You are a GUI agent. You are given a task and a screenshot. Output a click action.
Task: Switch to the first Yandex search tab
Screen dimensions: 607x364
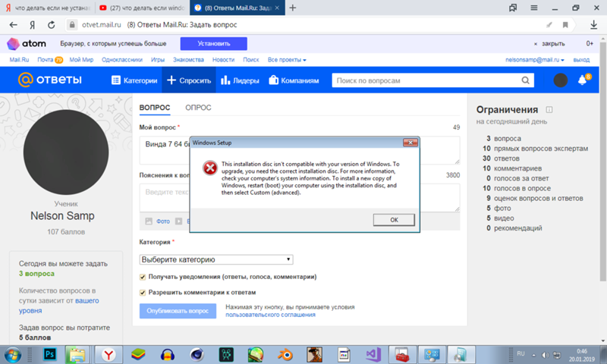coord(47,8)
